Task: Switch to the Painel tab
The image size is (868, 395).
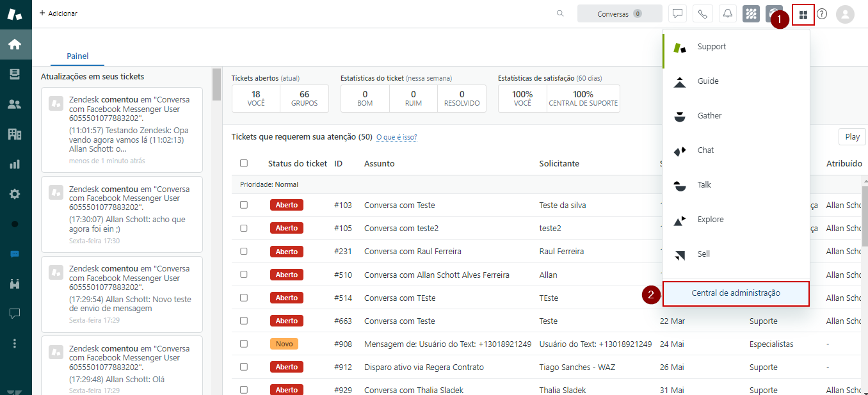Action: coord(77,56)
